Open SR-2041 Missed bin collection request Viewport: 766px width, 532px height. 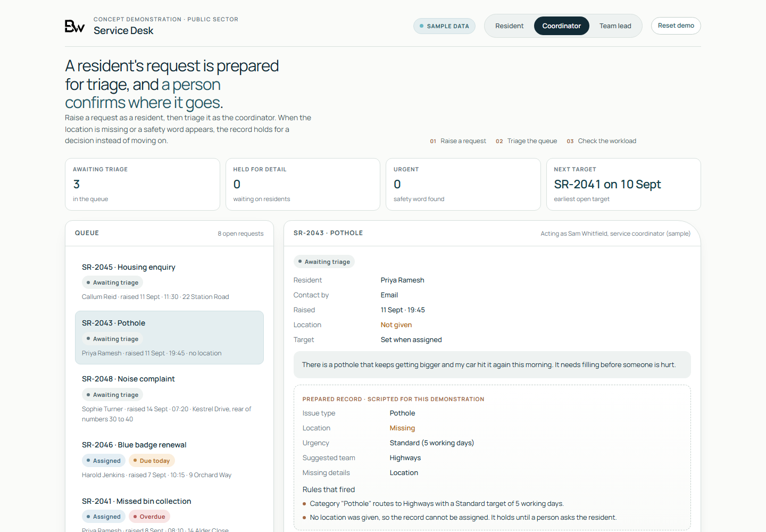(169, 513)
